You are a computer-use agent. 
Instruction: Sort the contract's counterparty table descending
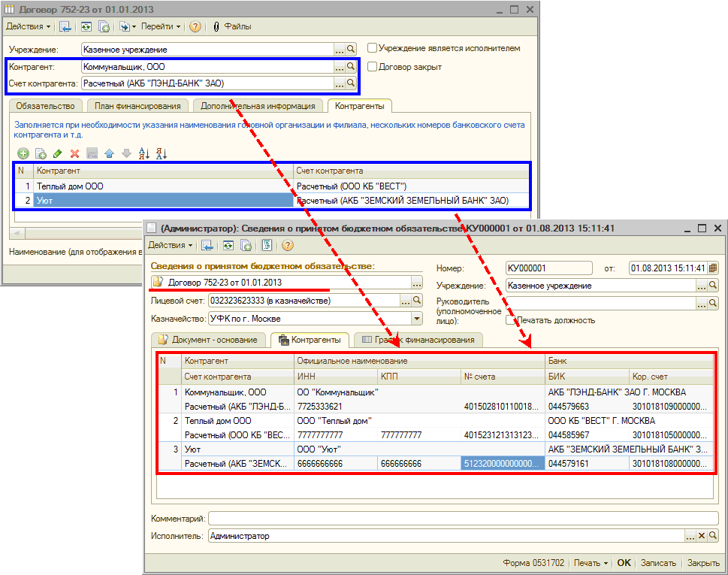click(161, 153)
